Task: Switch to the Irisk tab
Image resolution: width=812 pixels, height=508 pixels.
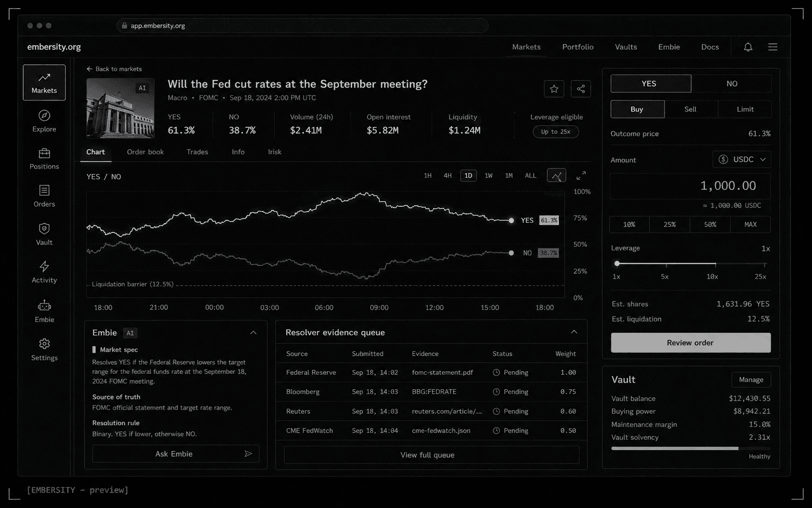Action: click(274, 152)
